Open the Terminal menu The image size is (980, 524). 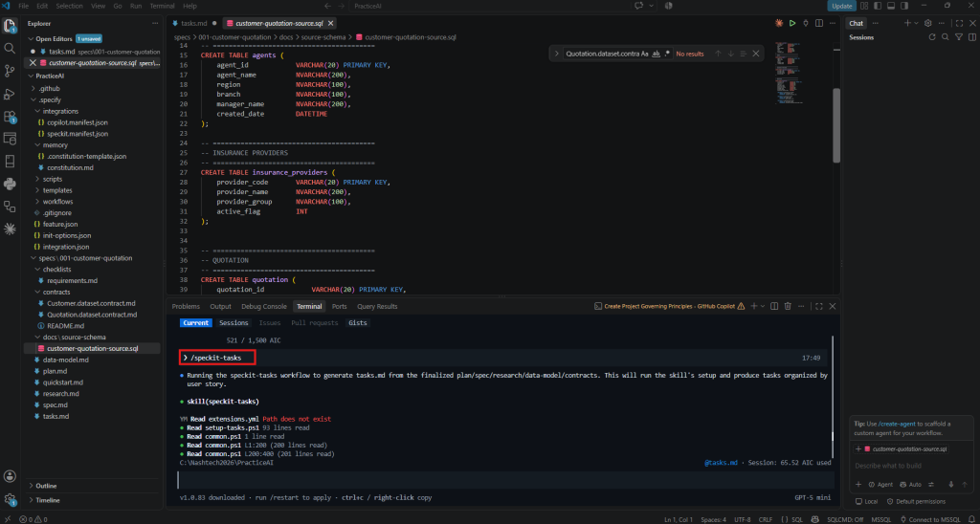click(x=161, y=6)
